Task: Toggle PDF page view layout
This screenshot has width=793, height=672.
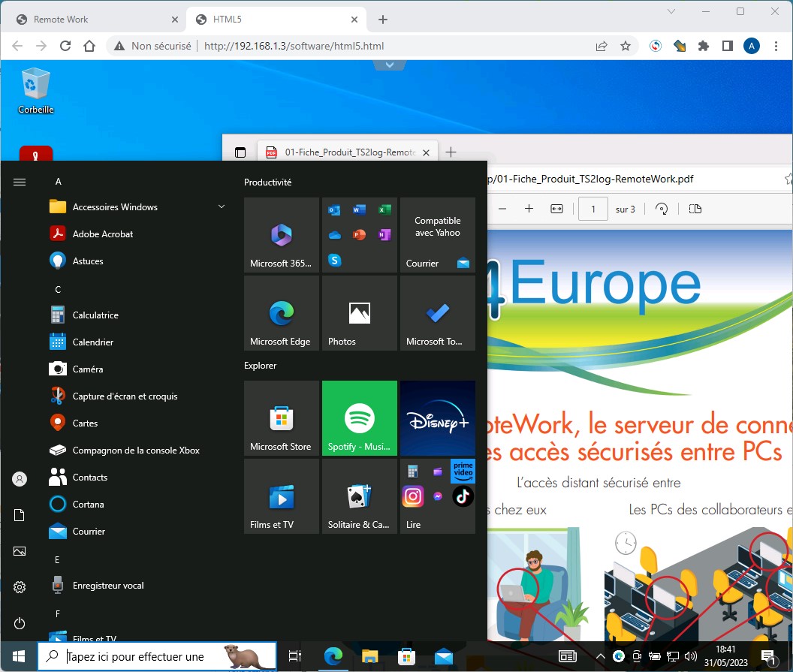Action: [695, 209]
